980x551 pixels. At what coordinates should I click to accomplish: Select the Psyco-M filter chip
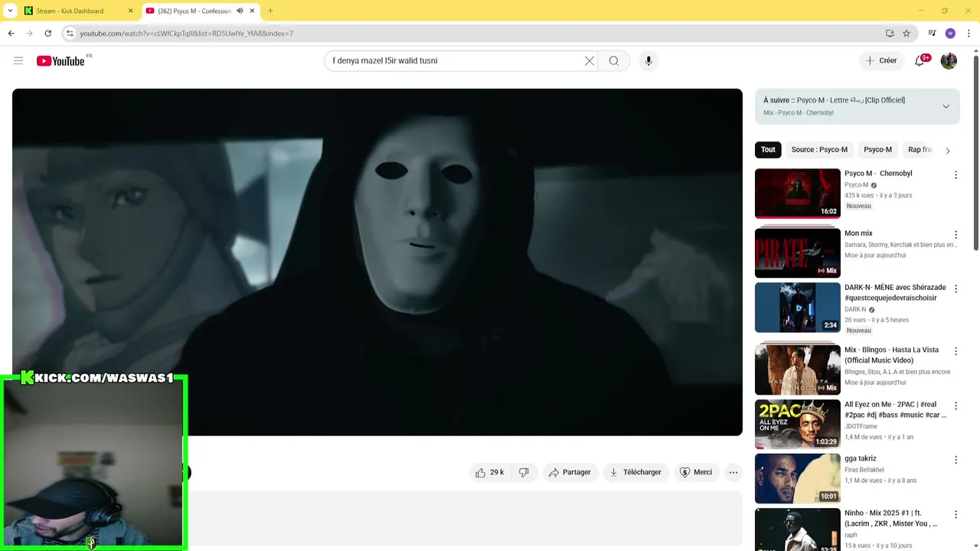click(x=877, y=150)
